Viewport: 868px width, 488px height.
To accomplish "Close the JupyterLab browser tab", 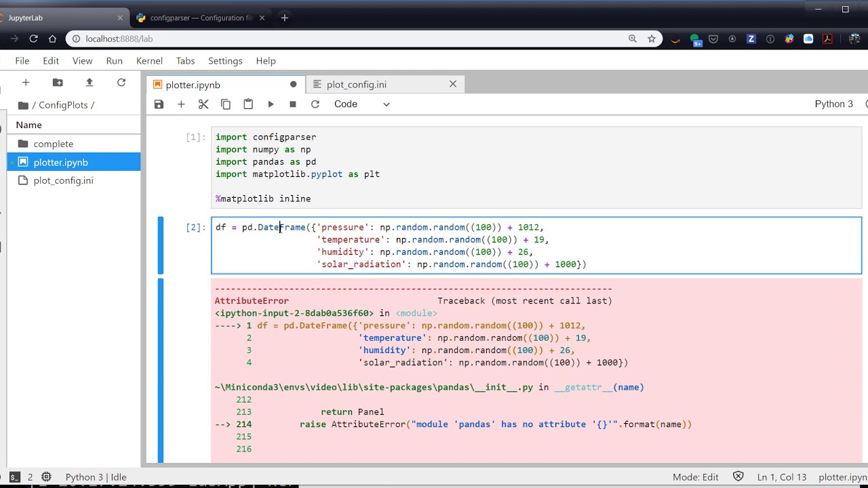I will [120, 18].
